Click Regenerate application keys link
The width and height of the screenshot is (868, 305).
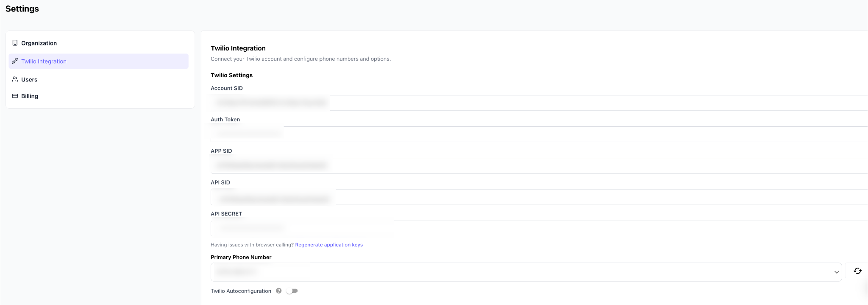click(x=329, y=245)
